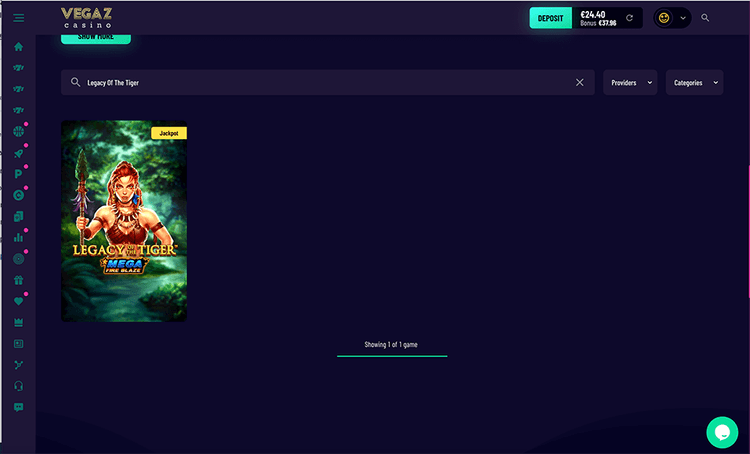The image size is (750, 454).
Task: Click the roulette target icon
Action: click(19, 259)
